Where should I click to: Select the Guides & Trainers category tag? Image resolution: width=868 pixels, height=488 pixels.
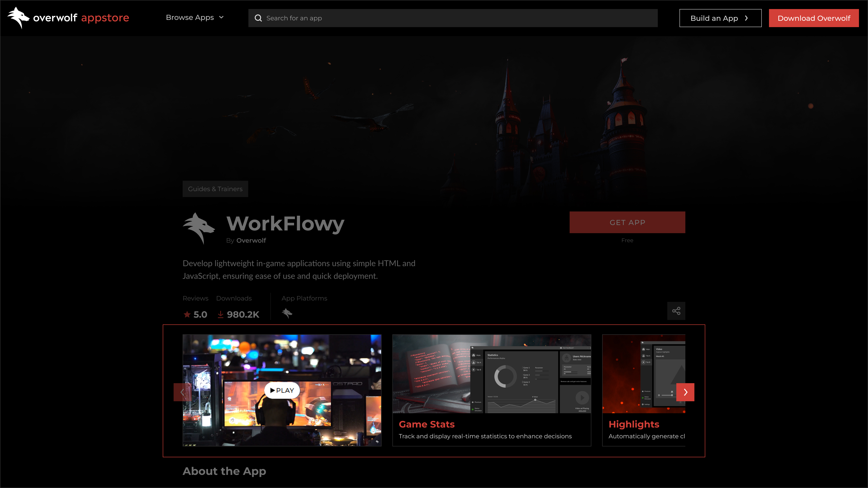215,189
